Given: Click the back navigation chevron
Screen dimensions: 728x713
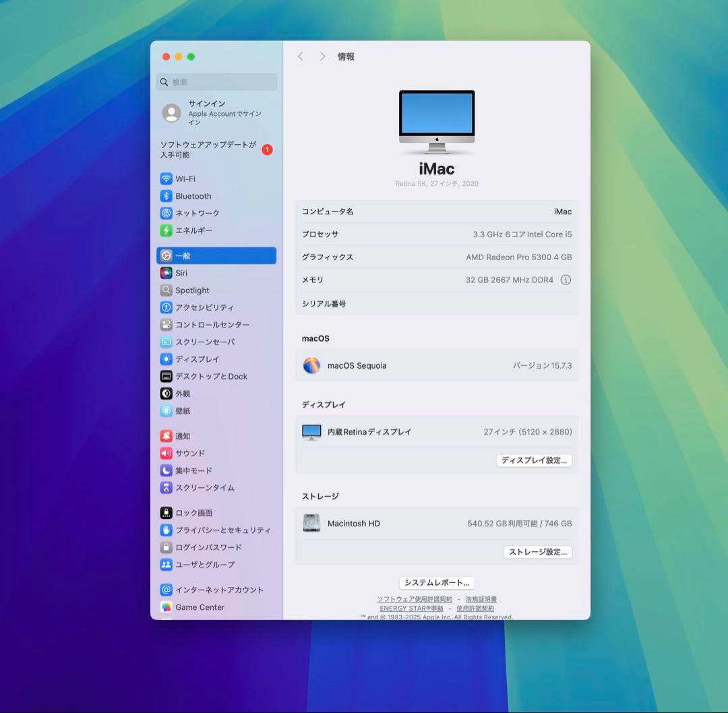Looking at the screenshot, I should coord(301,57).
